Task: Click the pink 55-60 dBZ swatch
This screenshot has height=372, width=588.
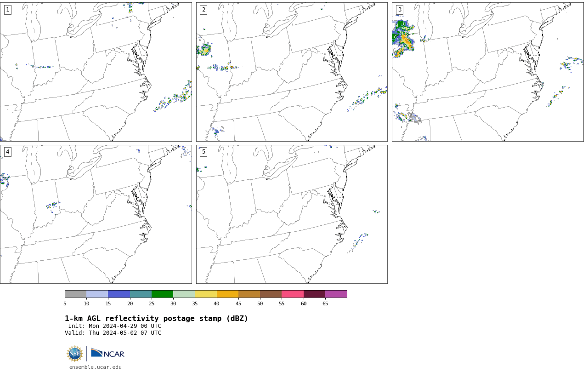Action: click(x=293, y=294)
